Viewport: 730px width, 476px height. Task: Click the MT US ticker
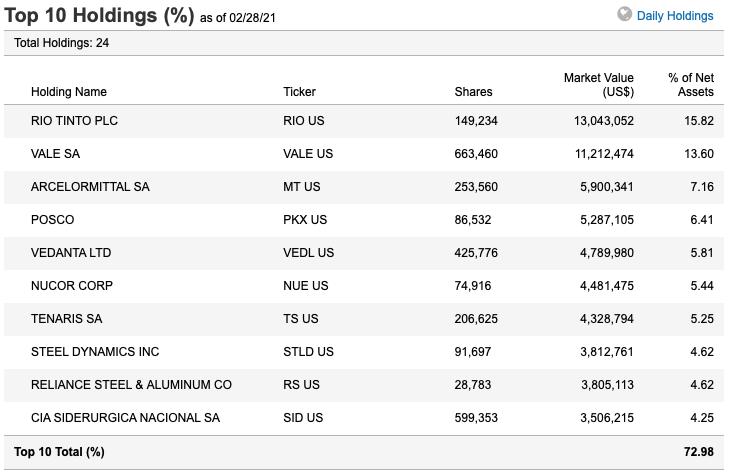point(302,187)
